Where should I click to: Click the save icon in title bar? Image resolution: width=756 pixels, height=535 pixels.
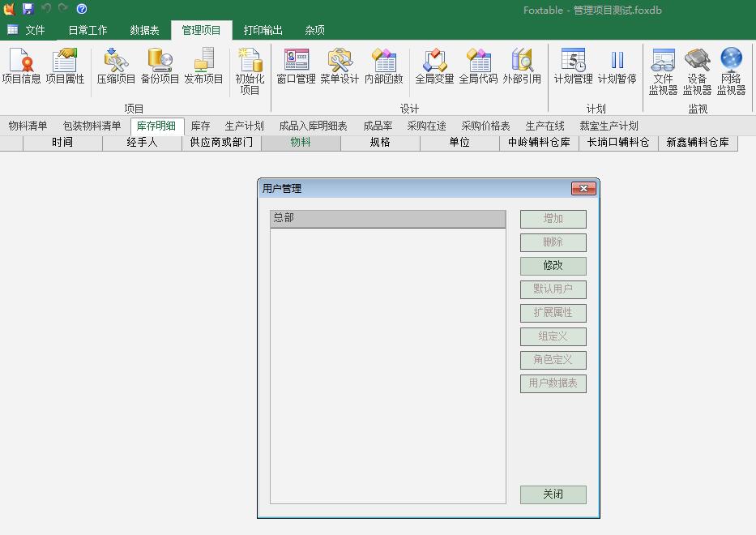[28, 8]
